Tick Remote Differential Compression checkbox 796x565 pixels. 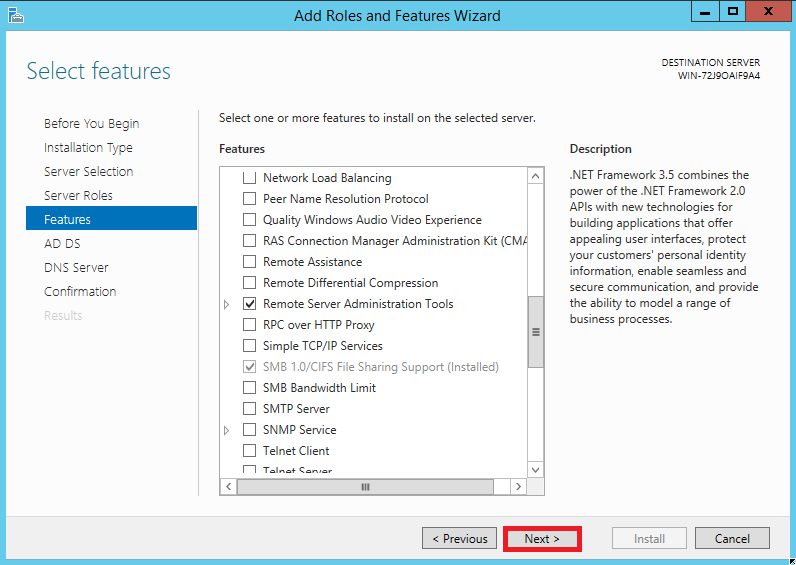pos(249,283)
